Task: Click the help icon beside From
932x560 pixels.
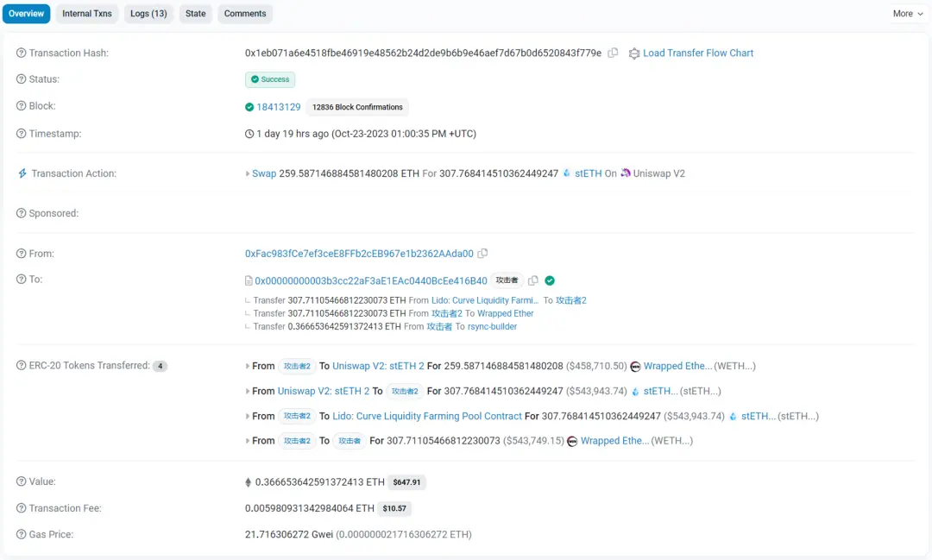Action: point(22,254)
